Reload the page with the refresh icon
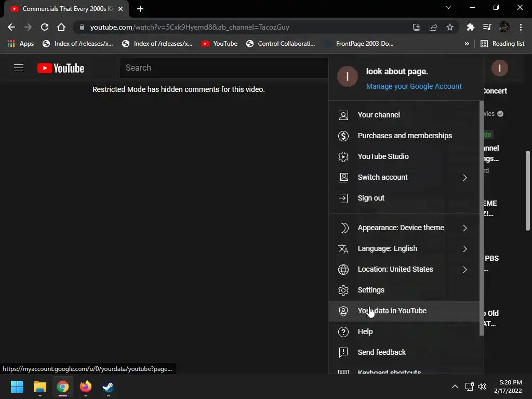The width and height of the screenshot is (532, 399). click(x=45, y=27)
